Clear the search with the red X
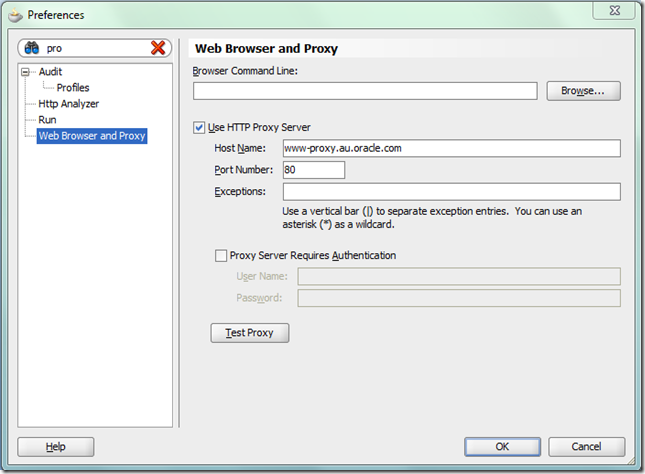645x474 pixels. click(158, 48)
